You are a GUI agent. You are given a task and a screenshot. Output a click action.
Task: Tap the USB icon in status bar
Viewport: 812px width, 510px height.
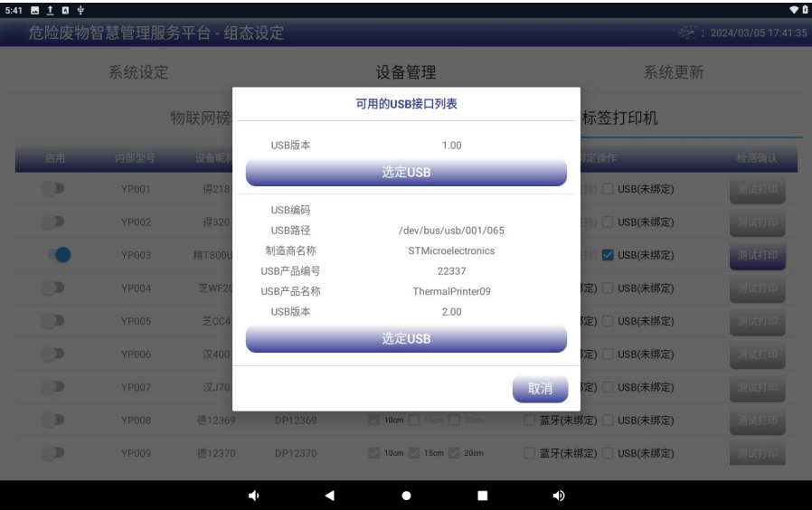click(80, 10)
